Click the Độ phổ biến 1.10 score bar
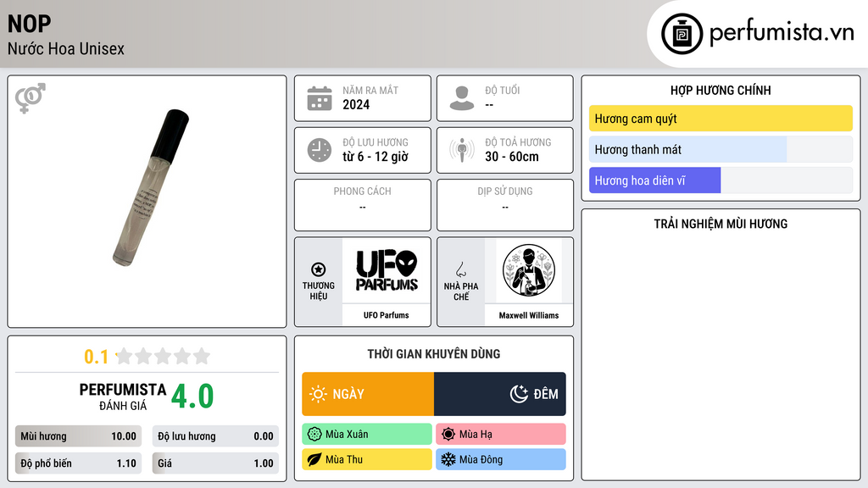The image size is (868, 488). [79, 463]
